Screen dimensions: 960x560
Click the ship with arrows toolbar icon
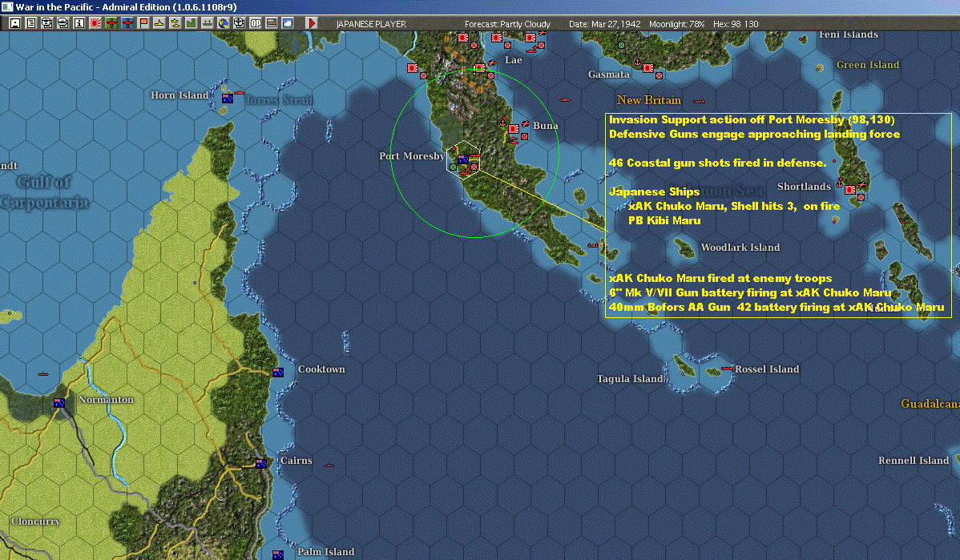(x=207, y=23)
